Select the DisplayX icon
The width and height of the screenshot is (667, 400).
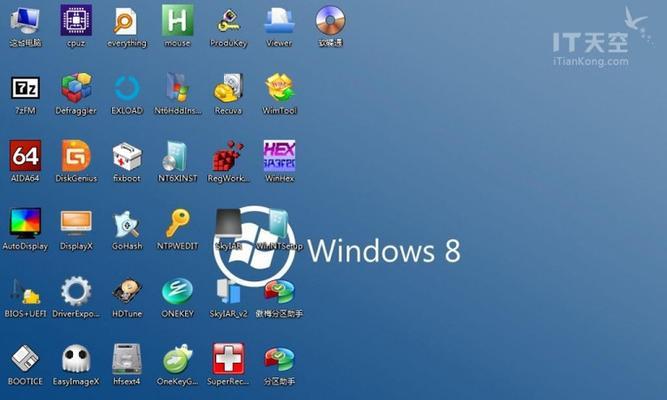point(76,223)
